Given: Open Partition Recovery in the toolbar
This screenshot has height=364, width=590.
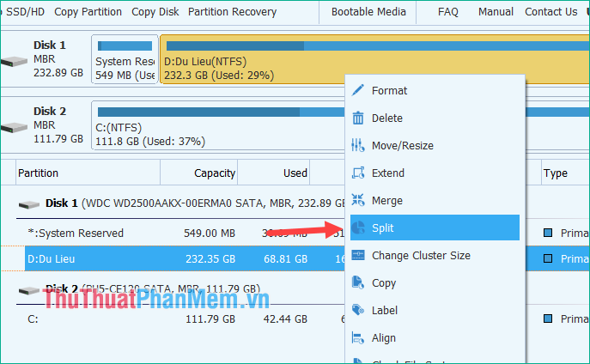Looking at the screenshot, I should 232,12.
